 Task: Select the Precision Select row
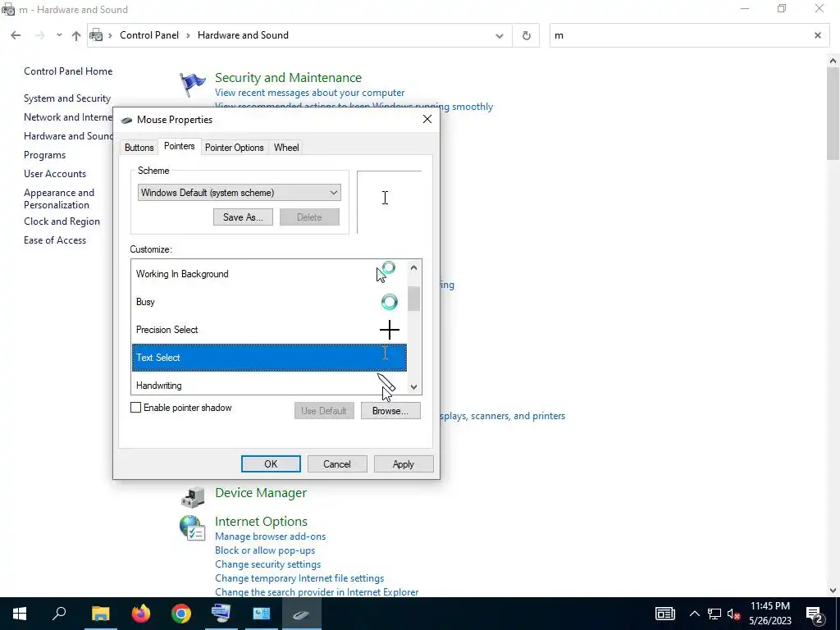coord(269,330)
